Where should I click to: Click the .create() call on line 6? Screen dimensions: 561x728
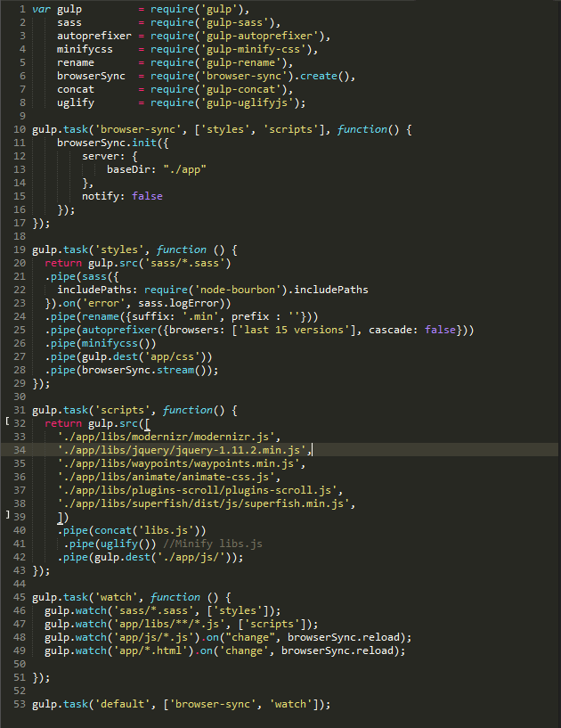[x=321, y=76]
